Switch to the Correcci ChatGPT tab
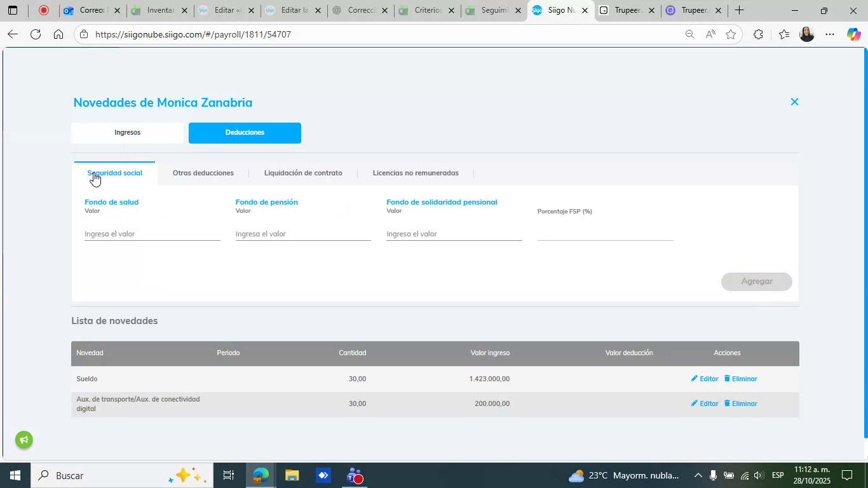868x488 pixels. (x=360, y=10)
